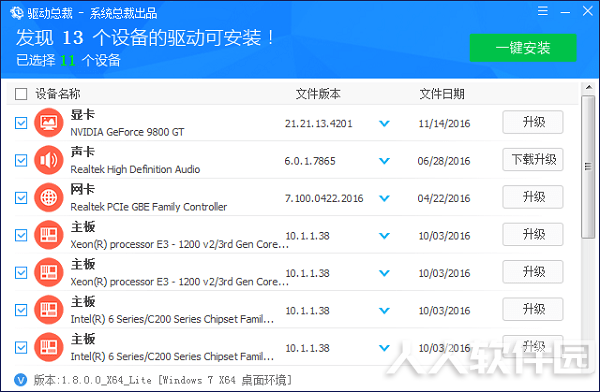Open the hamburger main menu
The width and height of the screenshot is (600, 392).
(543, 11)
